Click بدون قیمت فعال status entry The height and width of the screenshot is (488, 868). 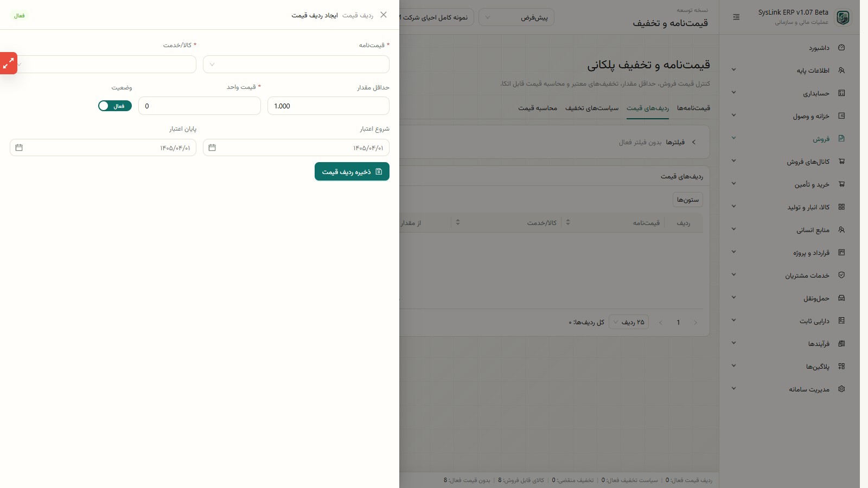coord(467,480)
